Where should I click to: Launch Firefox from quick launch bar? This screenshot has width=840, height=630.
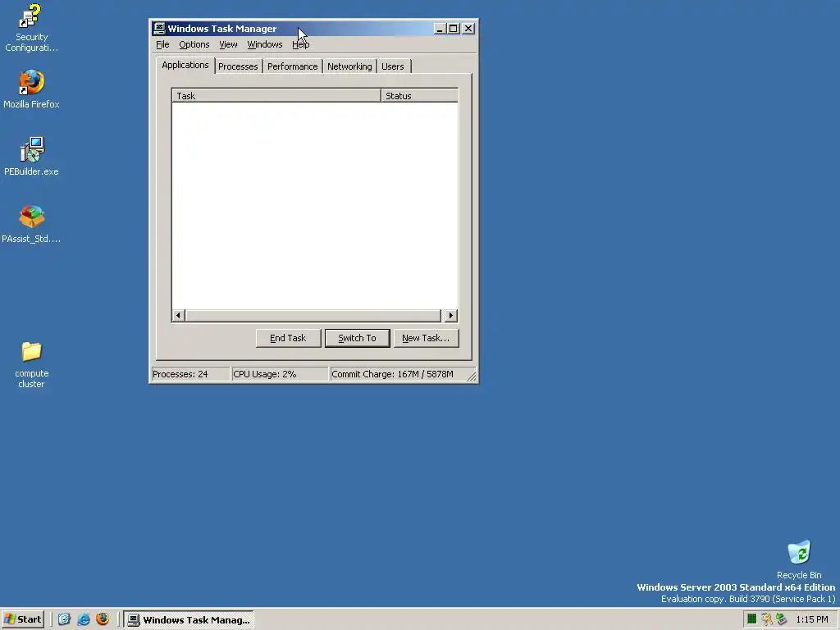click(x=103, y=619)
